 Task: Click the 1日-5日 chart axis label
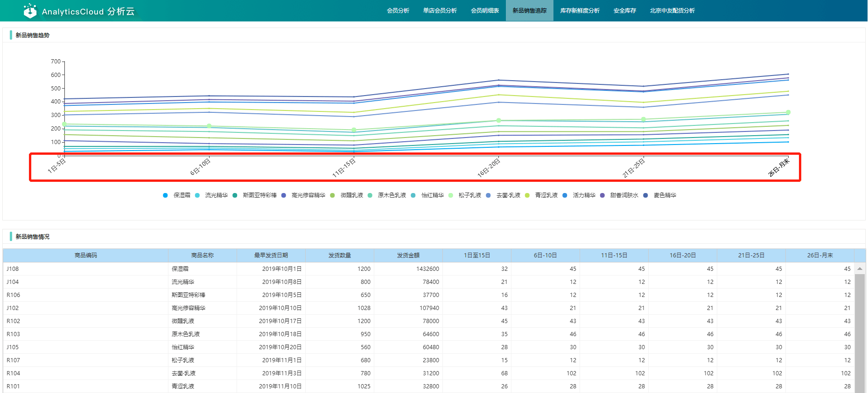(x=57, y=166)
